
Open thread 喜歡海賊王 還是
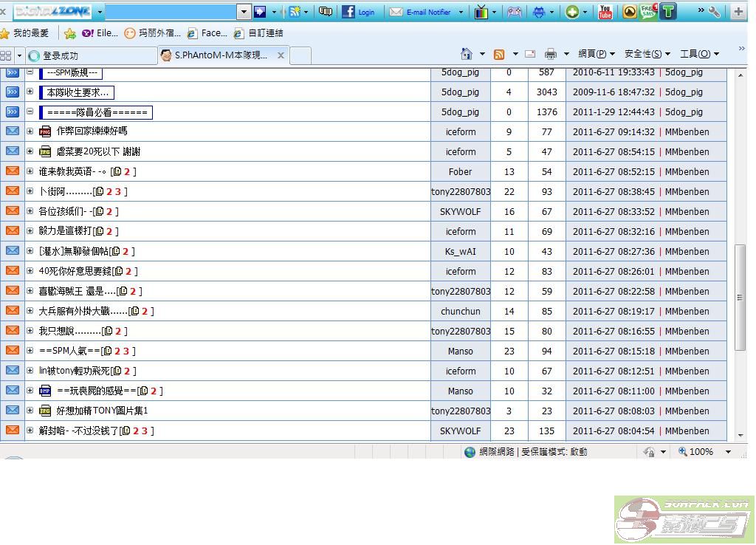pos(76,291)
